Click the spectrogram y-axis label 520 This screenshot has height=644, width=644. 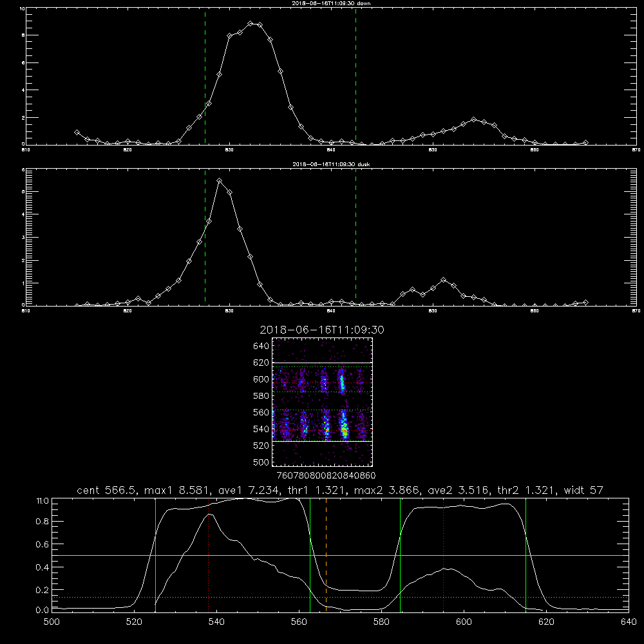(261, 446)
